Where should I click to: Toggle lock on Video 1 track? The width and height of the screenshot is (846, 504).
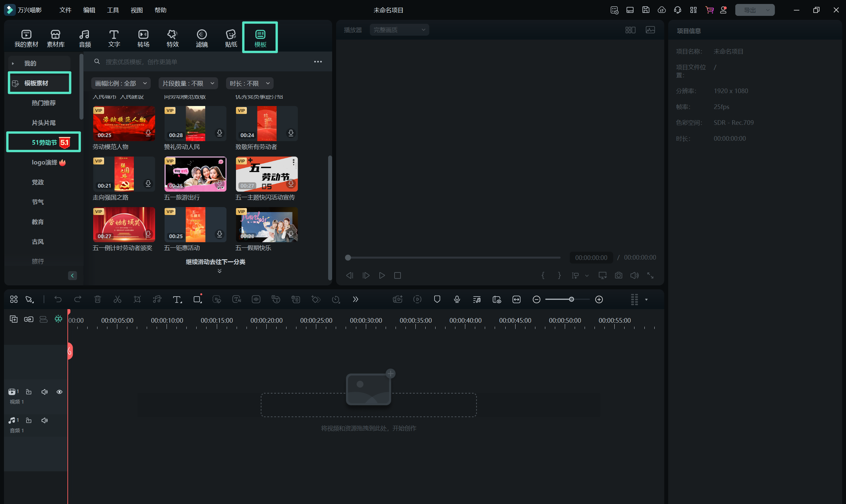click(29, 392)
